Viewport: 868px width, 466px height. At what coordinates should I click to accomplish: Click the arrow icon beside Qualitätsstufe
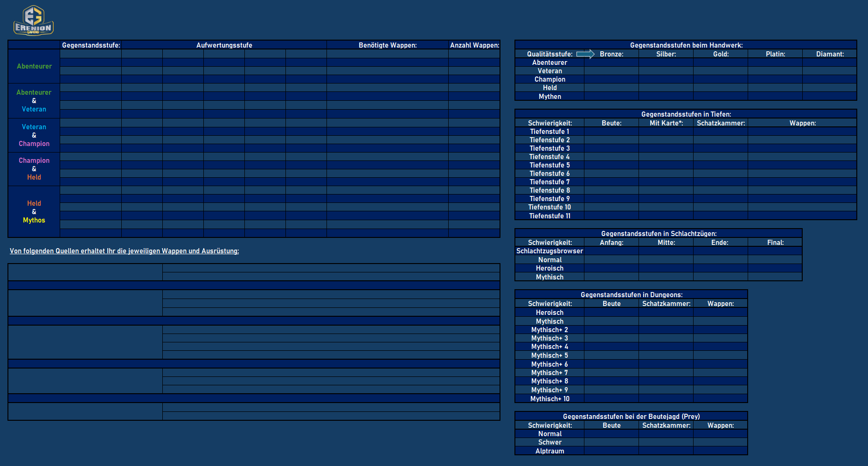585,54
